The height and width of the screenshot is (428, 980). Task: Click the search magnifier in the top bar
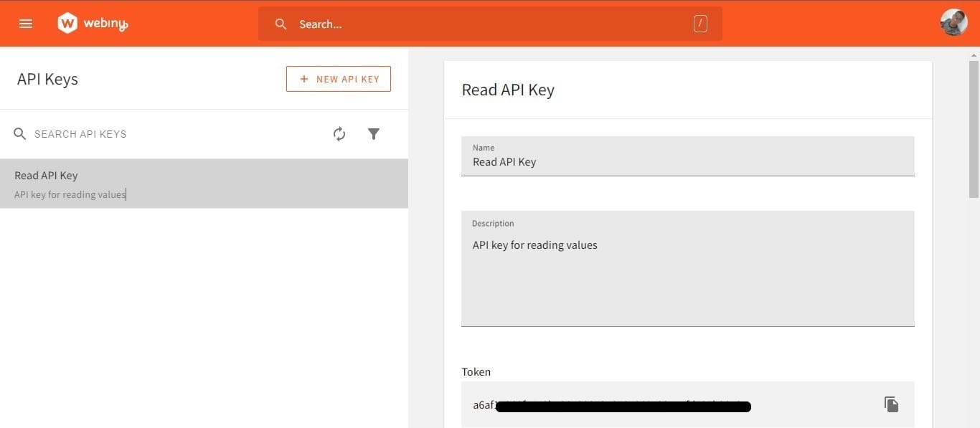[x=281, y=24]
